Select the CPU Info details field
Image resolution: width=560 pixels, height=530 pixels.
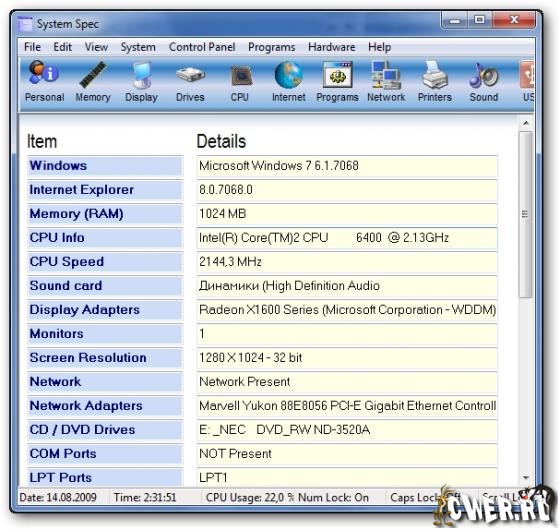pos(347,238)
